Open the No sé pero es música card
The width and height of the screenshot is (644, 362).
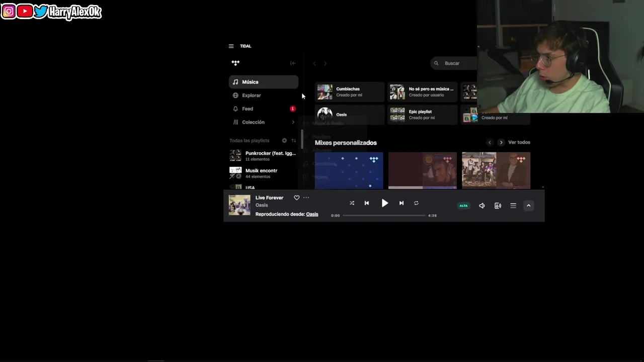coord(423,92)
